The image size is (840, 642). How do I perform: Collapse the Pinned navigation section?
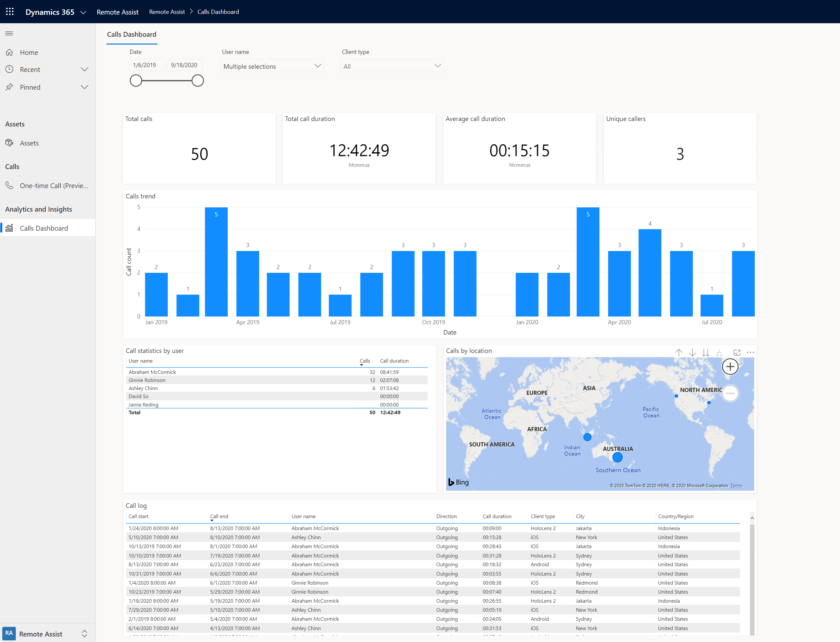coord(85,86)
